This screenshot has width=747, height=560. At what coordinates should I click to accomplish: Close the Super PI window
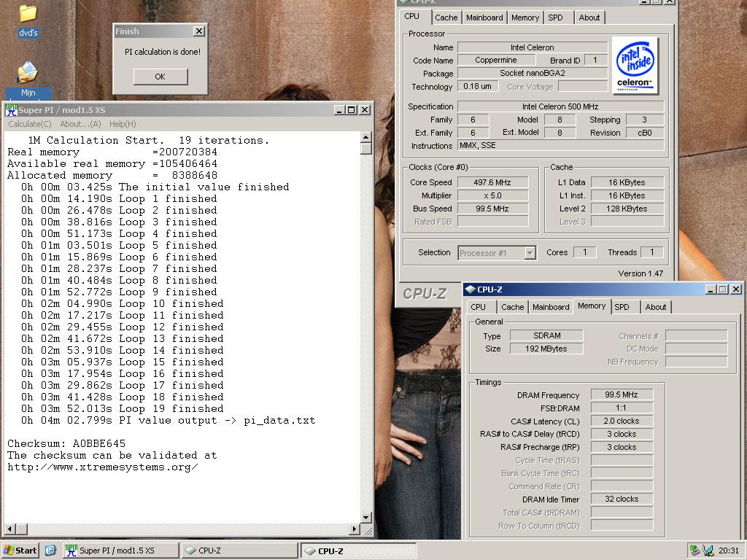point(365,110)
